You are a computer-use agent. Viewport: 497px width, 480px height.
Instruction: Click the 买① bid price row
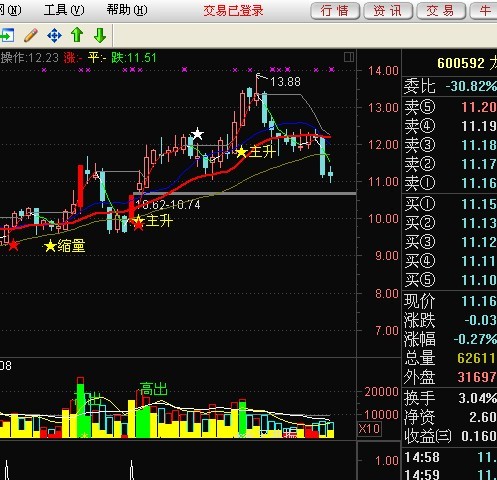[x=450, y=204]
